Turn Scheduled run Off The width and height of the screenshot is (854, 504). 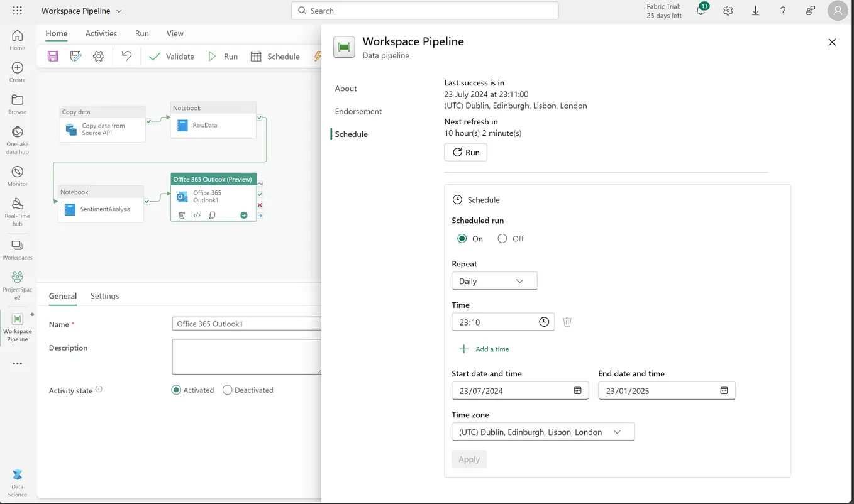click(x=502, y=238)
